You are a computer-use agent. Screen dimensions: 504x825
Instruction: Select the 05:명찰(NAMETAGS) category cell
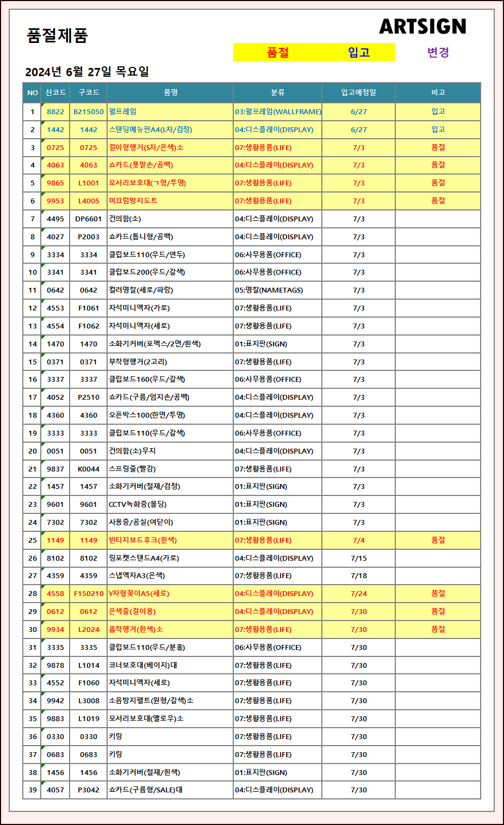[269, 290]
